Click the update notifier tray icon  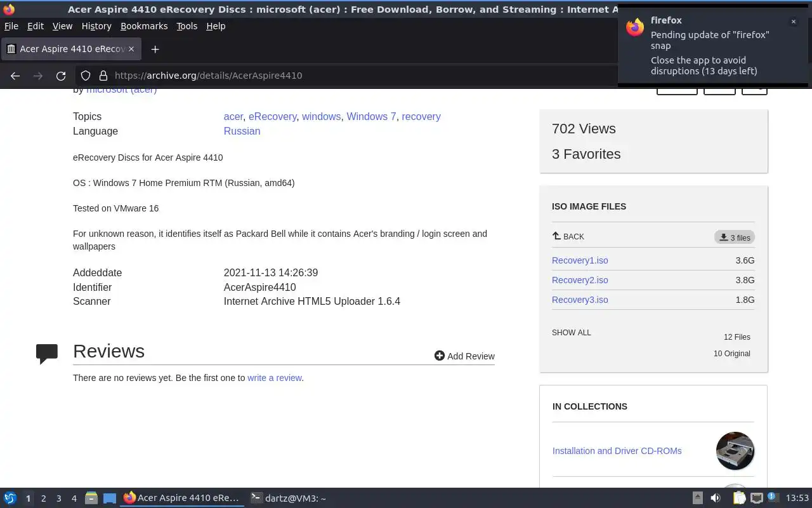(x=773, y=498)
